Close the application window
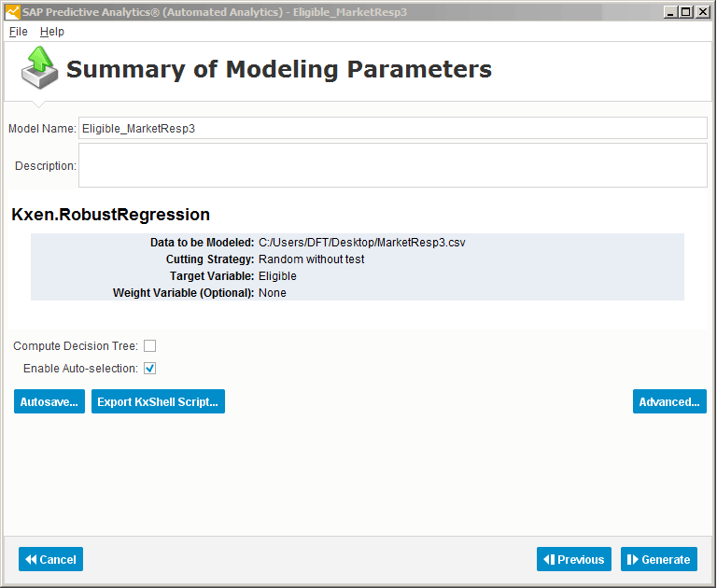Viewport: 717px width, 588px height. point(702,12)
